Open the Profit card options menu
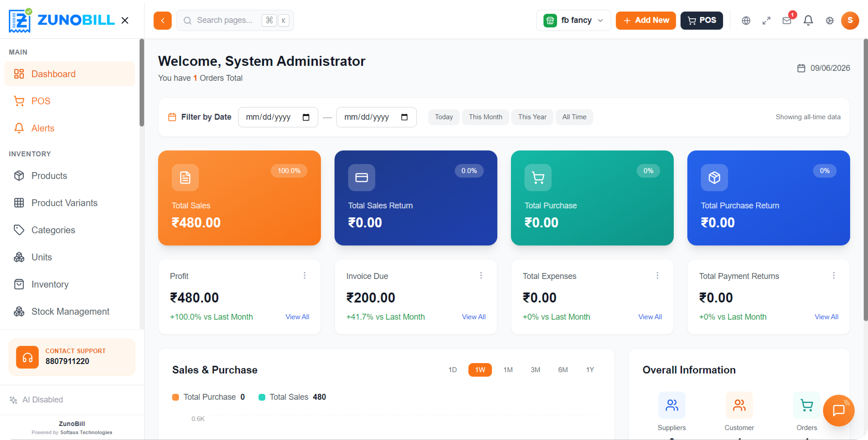The width and height of the screenshot is (868, 440). (305, 276)
